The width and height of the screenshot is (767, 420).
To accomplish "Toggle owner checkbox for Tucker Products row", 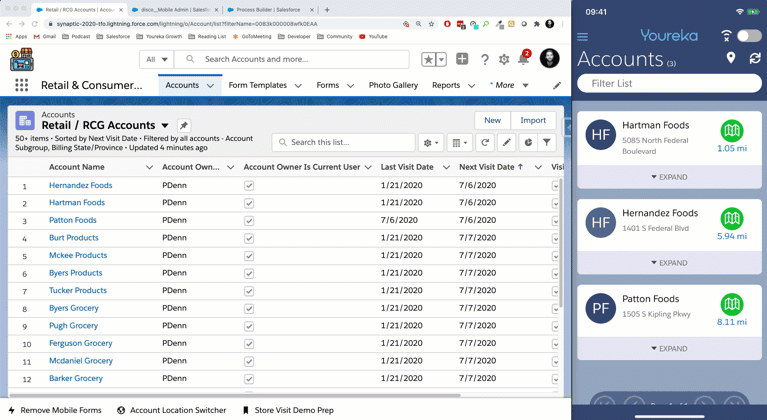I will [x=249, y=291].
